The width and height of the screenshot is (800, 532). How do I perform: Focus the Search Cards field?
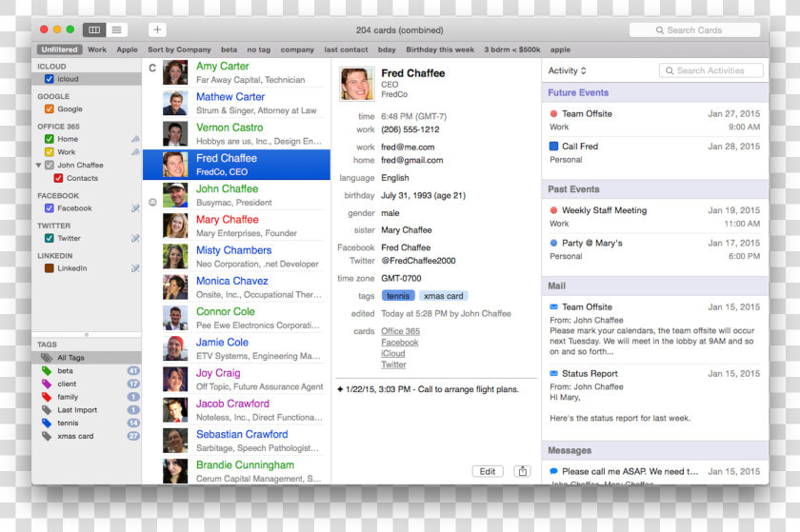click(x=695, y=30)
